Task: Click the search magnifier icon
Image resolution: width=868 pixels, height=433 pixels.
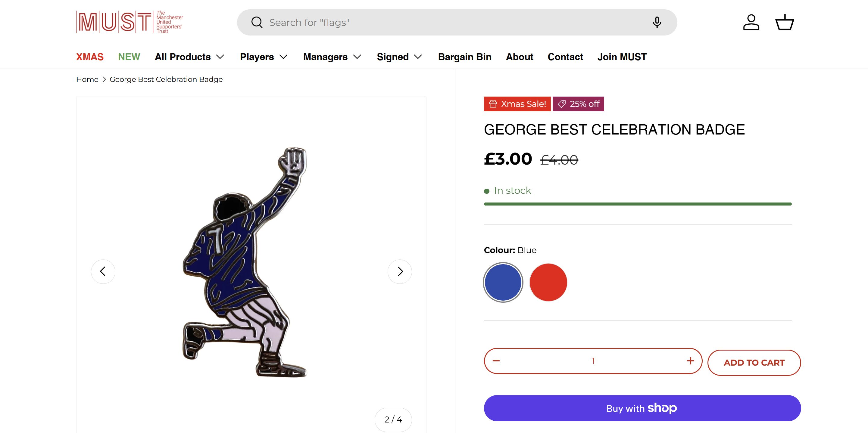Action: pos(257,23)
